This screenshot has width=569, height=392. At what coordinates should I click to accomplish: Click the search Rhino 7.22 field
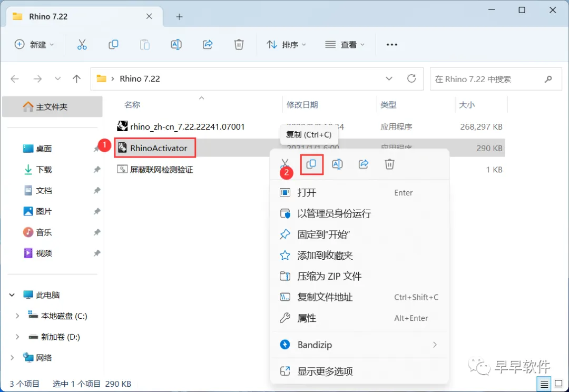pyautogui.click(x=496, y=79)
